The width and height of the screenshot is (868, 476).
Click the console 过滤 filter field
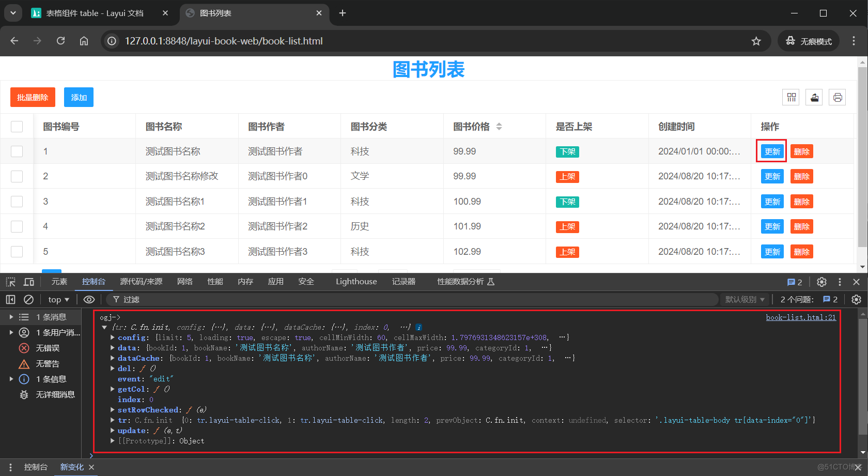pyautogui.click(x=412, y=299)
